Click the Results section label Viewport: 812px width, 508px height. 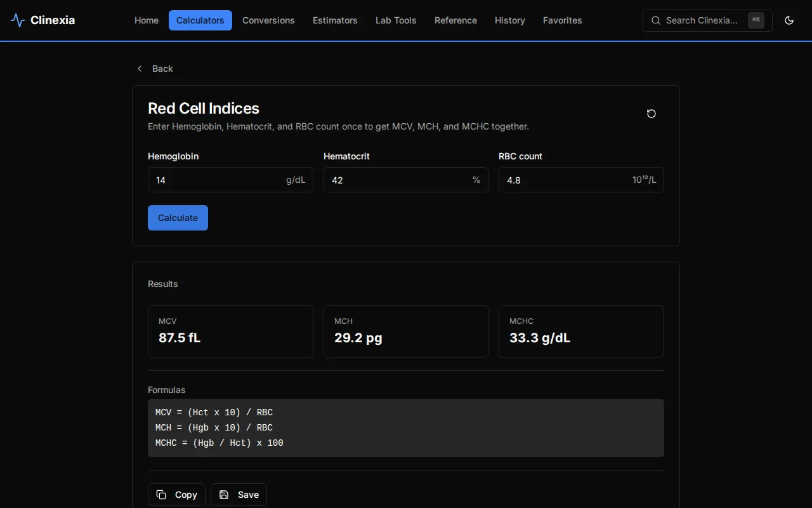click(x=163, y=284)
